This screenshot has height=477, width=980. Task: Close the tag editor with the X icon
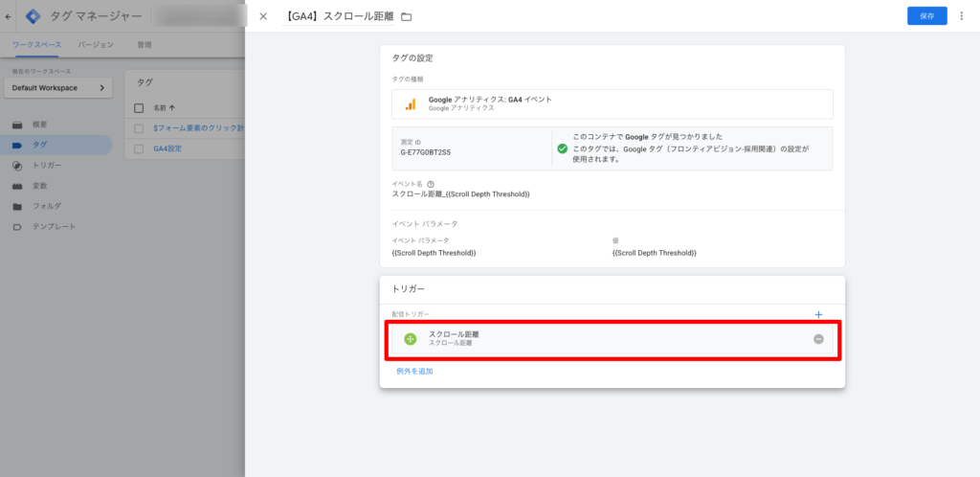263,16
